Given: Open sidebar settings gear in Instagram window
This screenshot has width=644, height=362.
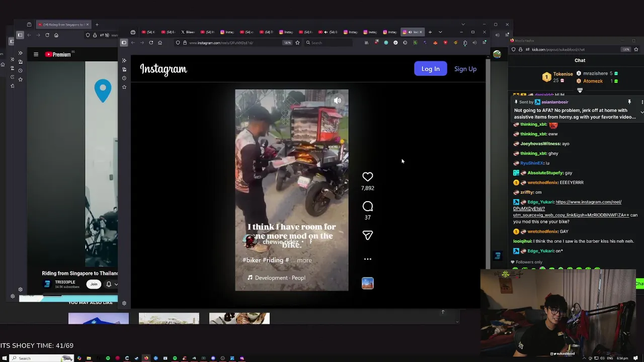Looking at the screenshot, I should pyautogui.click(x=124, y=303).
